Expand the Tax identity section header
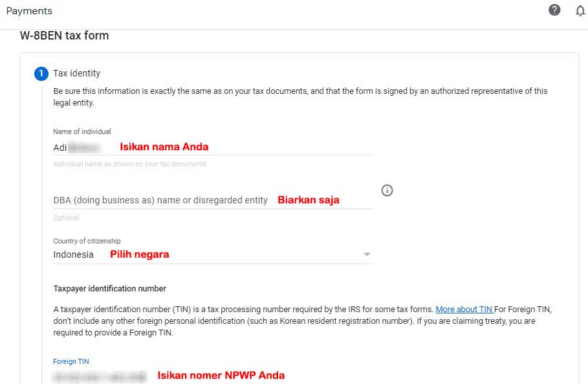This screenshot has width=588, height=384. [x=76, y=73]
